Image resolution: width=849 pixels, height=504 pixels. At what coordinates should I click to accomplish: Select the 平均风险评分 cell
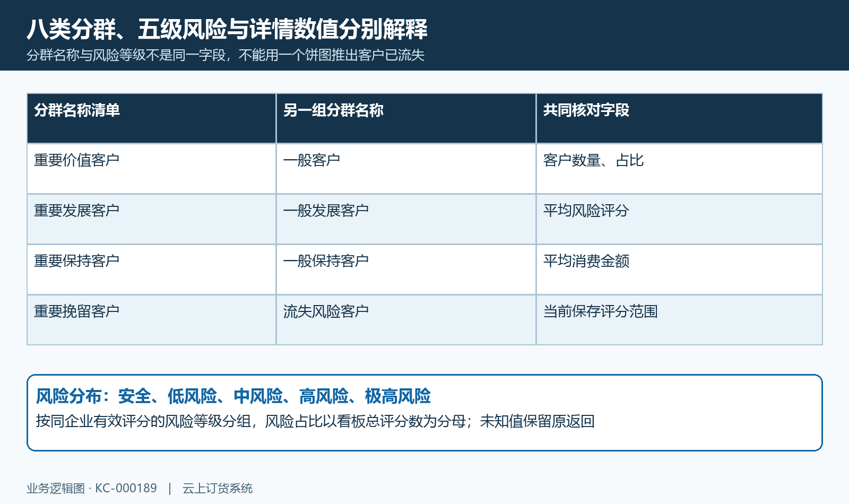coord(679,219)
